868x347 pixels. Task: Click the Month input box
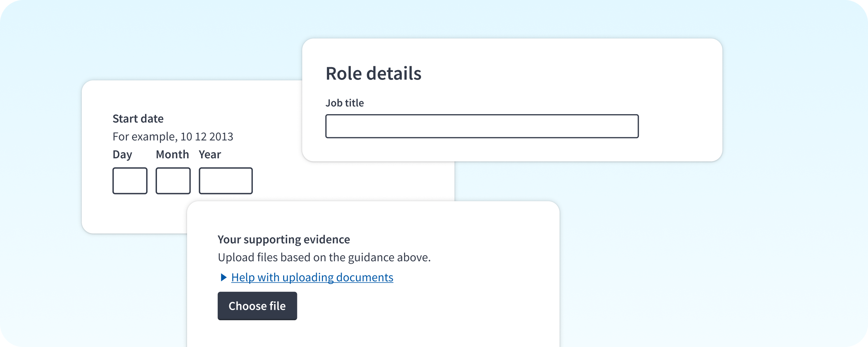(173, 181)
